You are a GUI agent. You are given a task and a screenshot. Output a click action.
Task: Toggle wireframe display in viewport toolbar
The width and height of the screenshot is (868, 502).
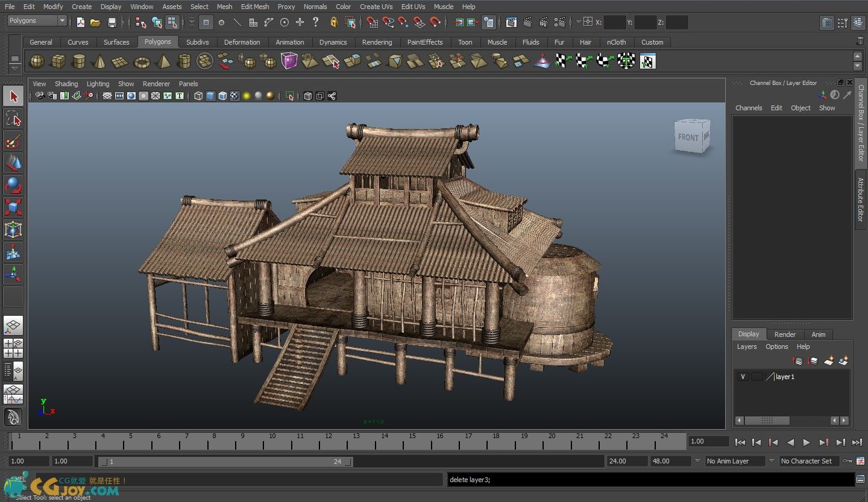click(198, 96)
